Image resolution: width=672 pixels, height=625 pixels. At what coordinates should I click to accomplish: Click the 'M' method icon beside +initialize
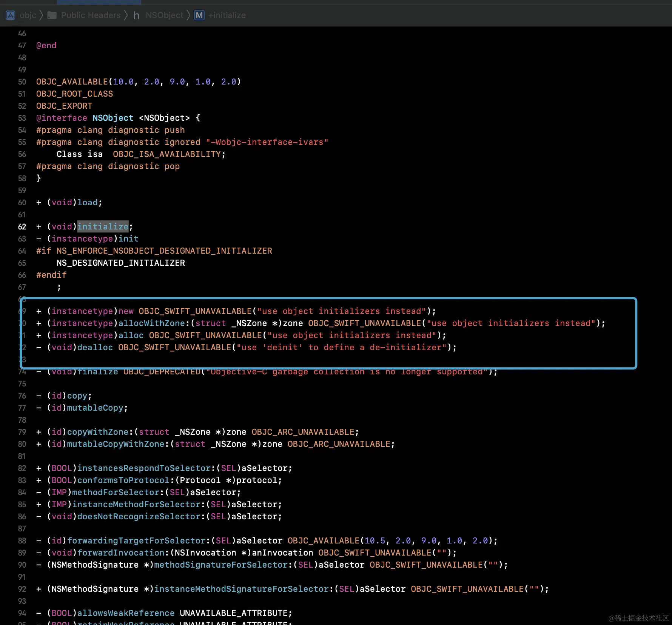point(199,15)
